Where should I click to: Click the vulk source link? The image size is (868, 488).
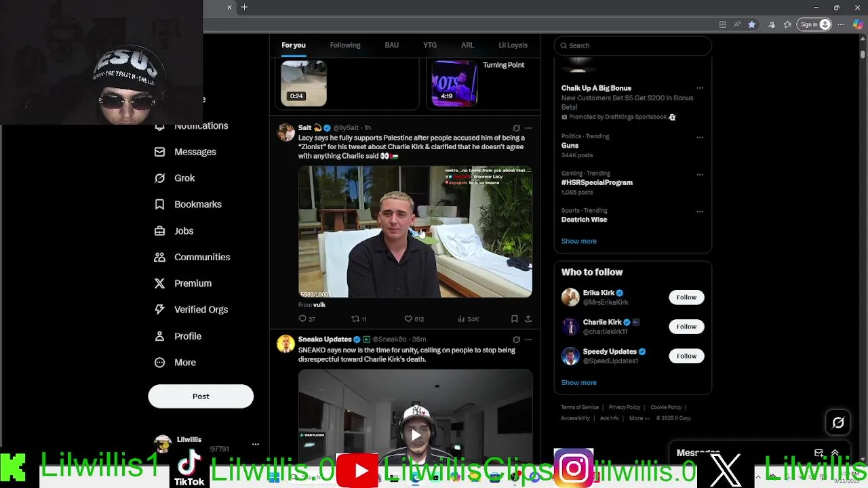pyautogui.click(x=319, y=305)
